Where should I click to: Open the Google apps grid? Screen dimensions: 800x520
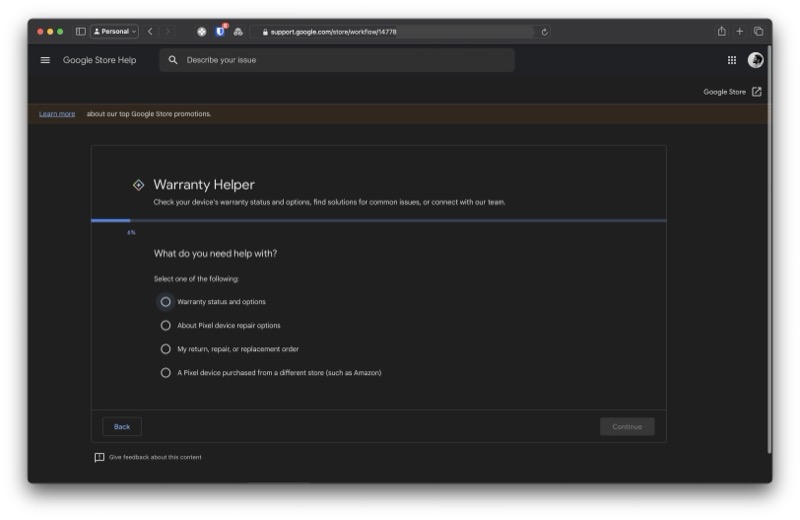click(x=732, y=60)
